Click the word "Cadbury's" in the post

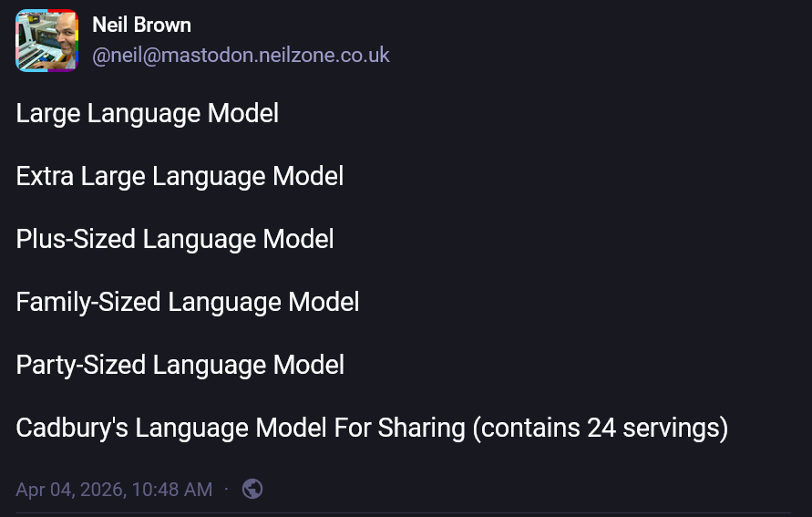71,428
